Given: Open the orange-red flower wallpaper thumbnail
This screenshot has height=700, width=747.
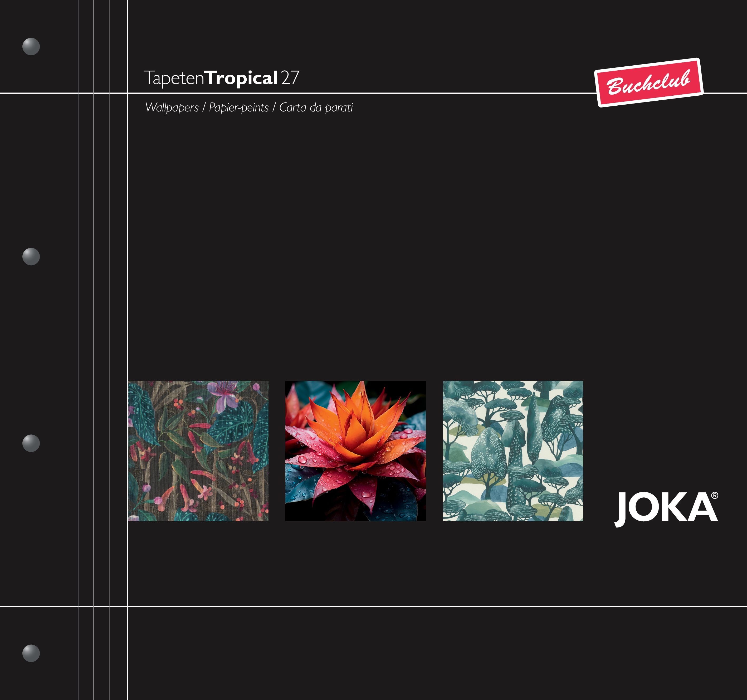Looking at the screenshot, I should pyautogui.click(x=355, y=451).
